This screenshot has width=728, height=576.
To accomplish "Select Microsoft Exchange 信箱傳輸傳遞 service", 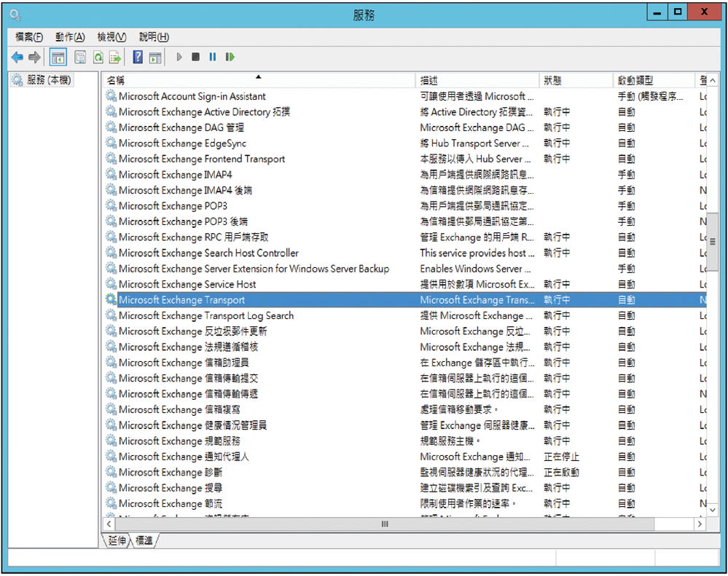I will (x=404, y=394).
